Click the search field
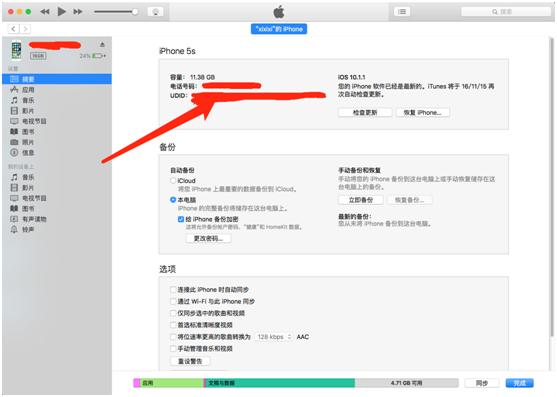 tap(505, 12)
